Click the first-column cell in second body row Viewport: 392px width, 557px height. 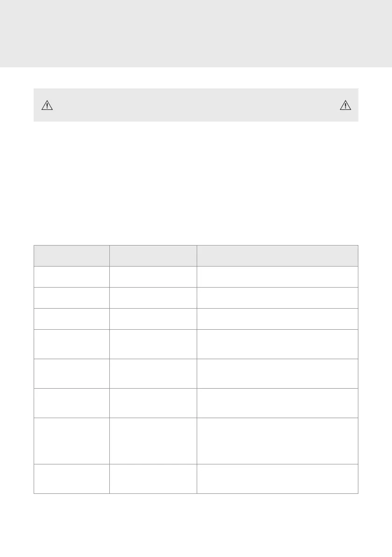(x=71, y=298)
